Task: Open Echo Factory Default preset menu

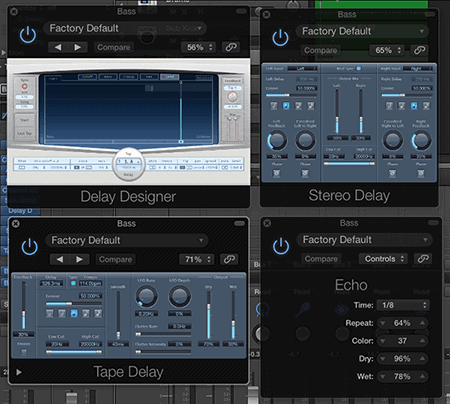Action: click(x=364, y=240)
